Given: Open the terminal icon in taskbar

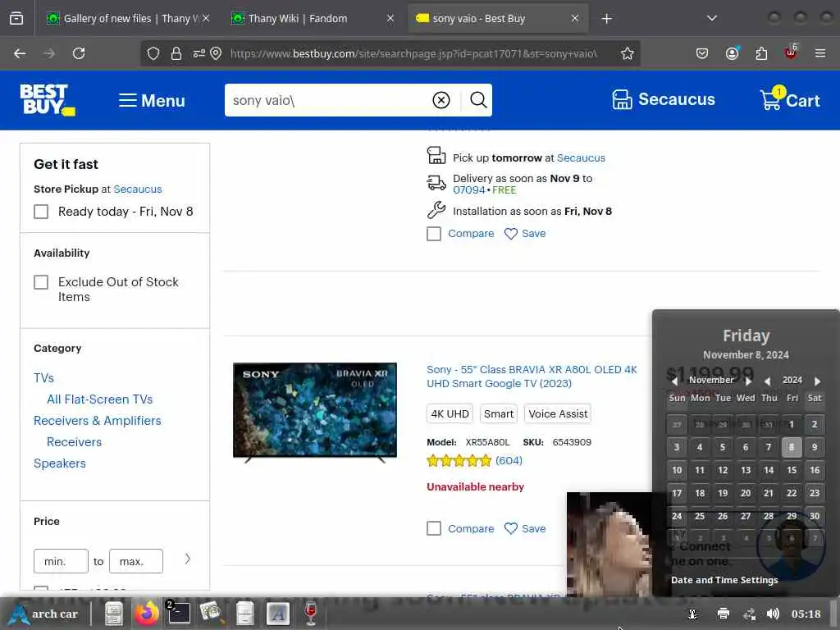Looking at the screenshot, I should click(178, 613).
